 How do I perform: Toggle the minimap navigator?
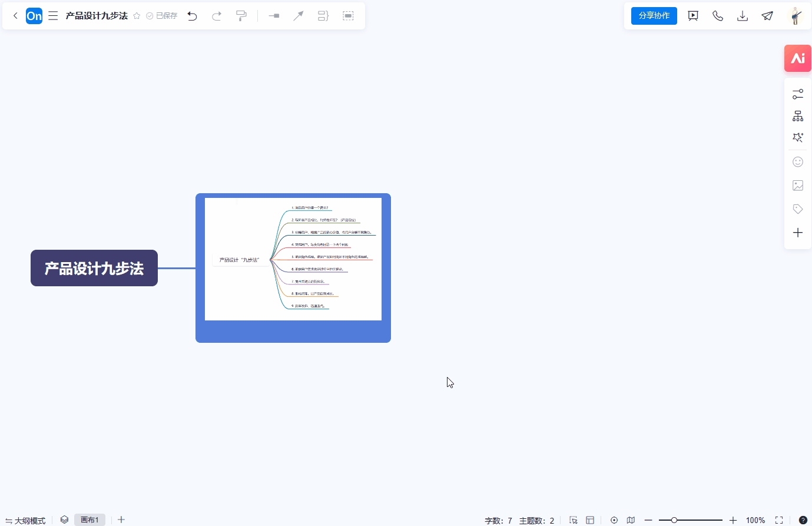click(631, 520)
